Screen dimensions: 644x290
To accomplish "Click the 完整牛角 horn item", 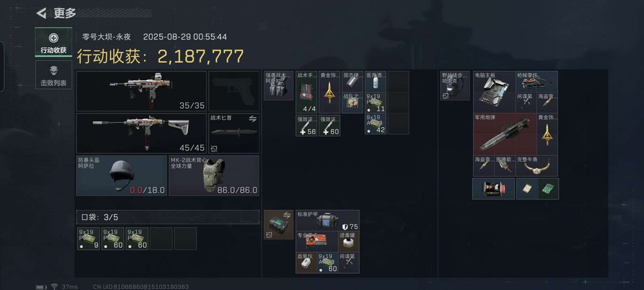I will [x=537, y=165].
